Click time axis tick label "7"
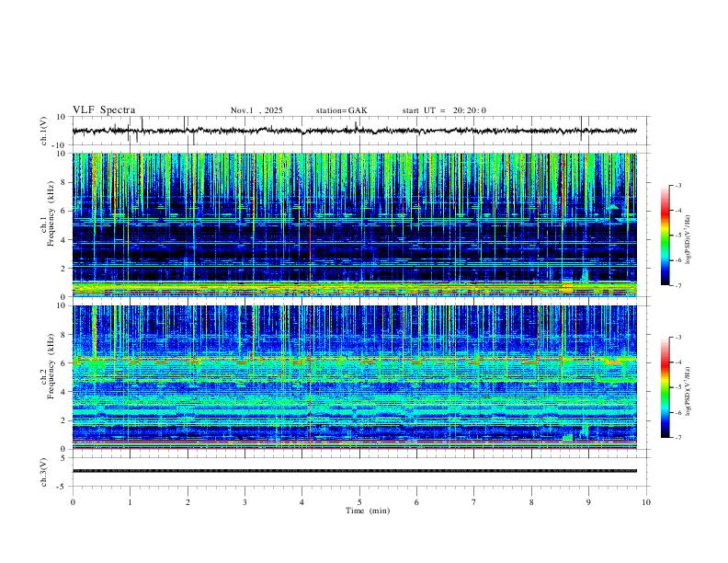Viewport: 728px width, 563px height. click(x=473, y=502)
